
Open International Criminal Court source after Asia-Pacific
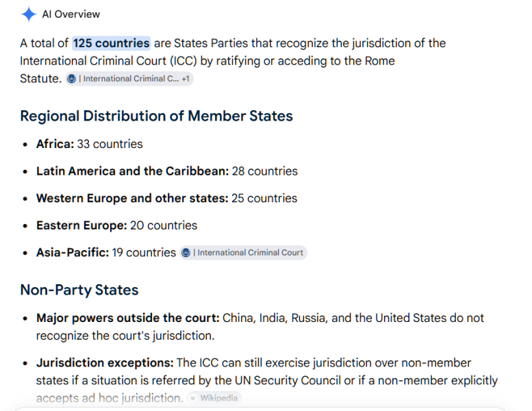pyautogui.click(x=243, y=253)
